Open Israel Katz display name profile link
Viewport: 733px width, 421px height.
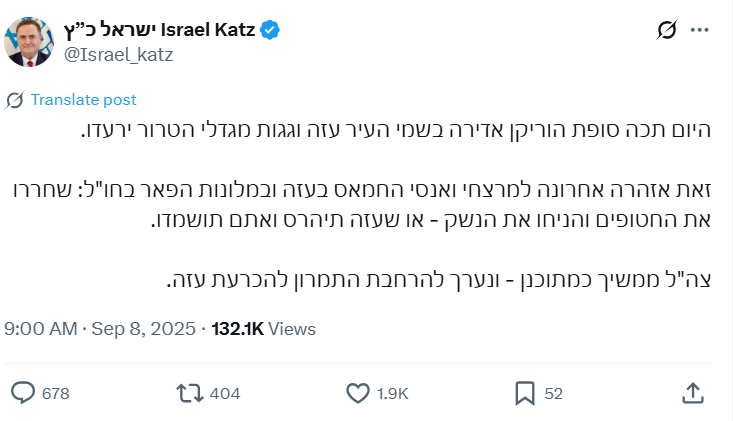pos(160,30)
